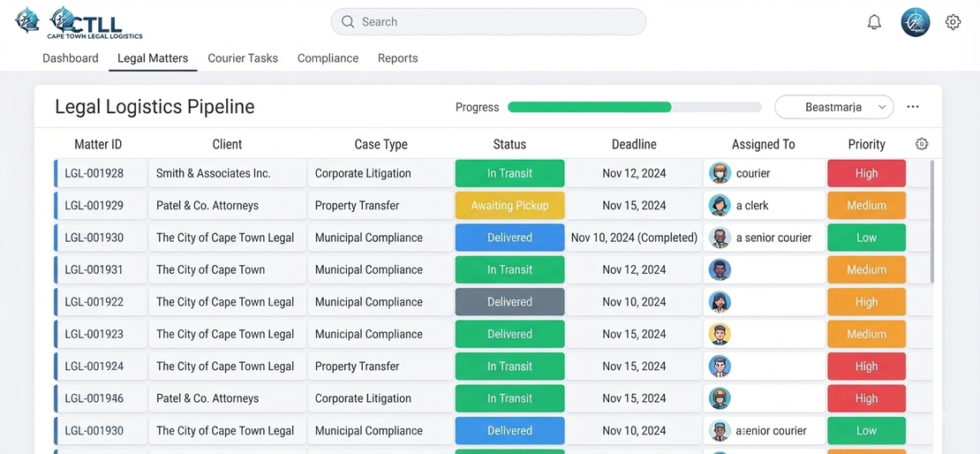Click assignee avatar in LGL-001931 row

(720, 269)
